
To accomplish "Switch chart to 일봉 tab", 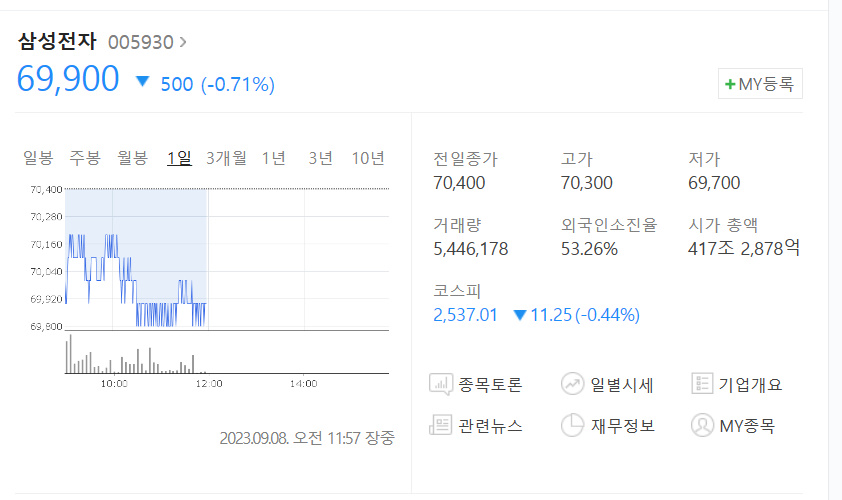I will pyautogui.click(x=38, y=158).
